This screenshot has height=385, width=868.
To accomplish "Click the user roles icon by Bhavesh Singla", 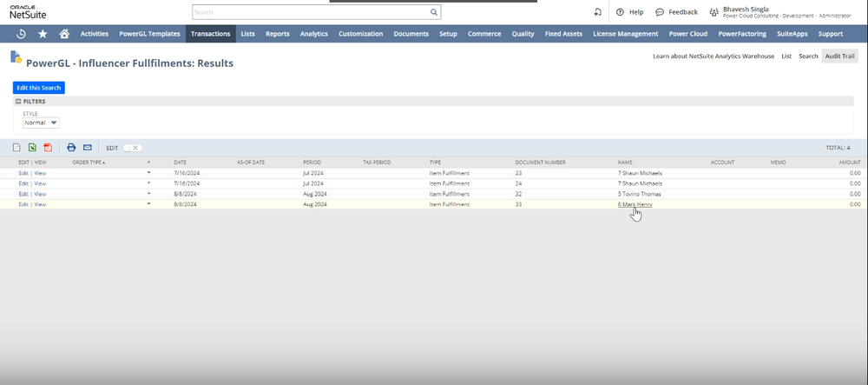I will point(714,12).
